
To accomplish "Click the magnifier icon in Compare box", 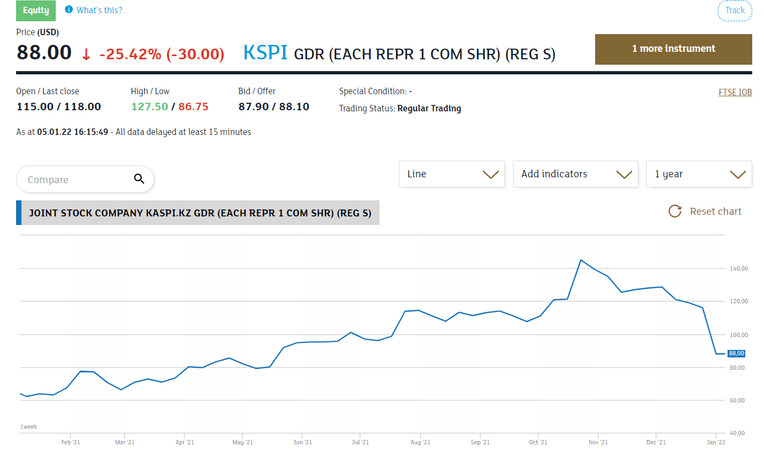I will pos(139,179).
